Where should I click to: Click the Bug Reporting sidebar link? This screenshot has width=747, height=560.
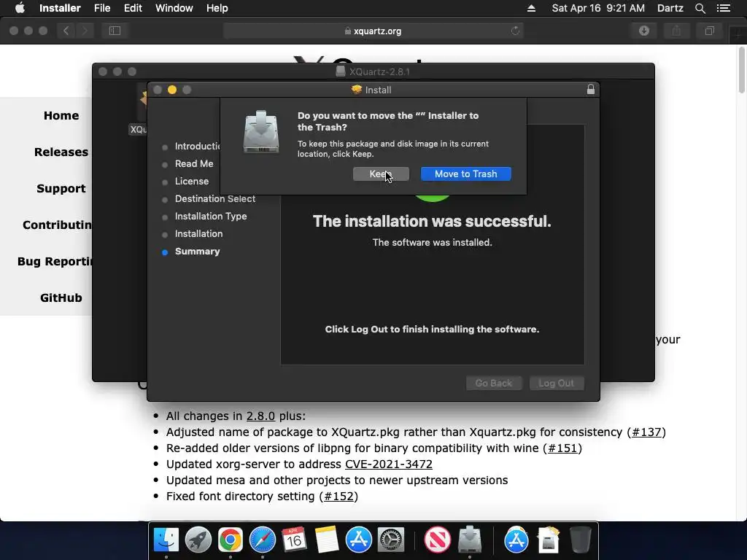coord(55,262)
